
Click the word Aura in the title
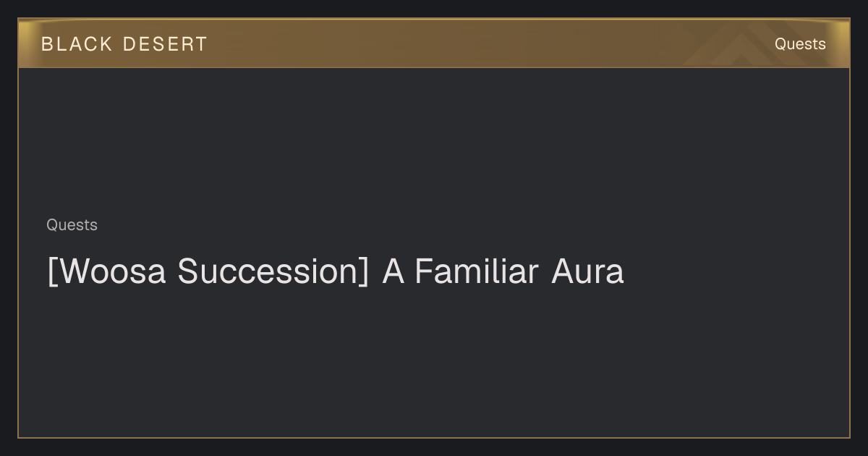[587, 272]
